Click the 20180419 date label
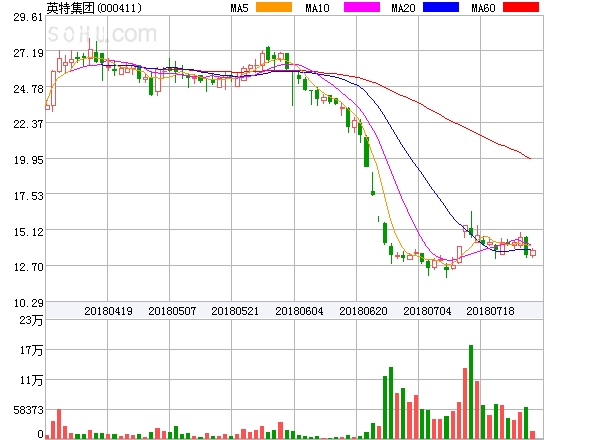This screenshot has height=440, width=600. point(108,311)
